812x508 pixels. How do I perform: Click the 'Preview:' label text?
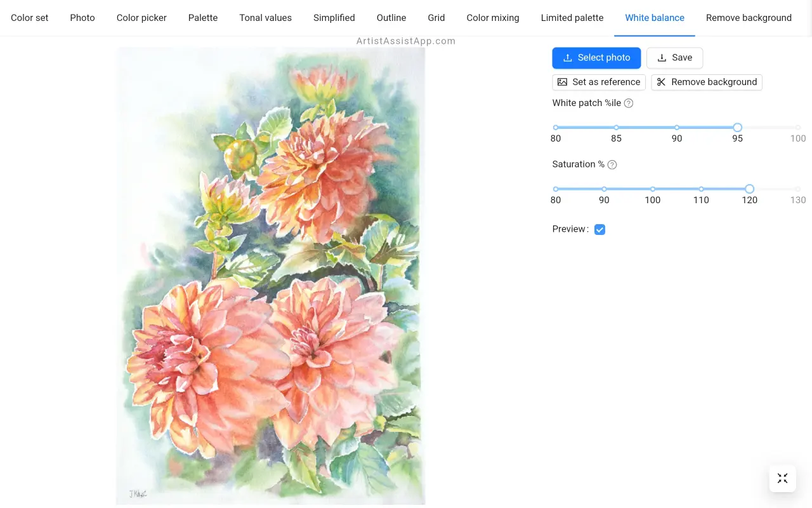pyautogui.click(x=570, y=229)
